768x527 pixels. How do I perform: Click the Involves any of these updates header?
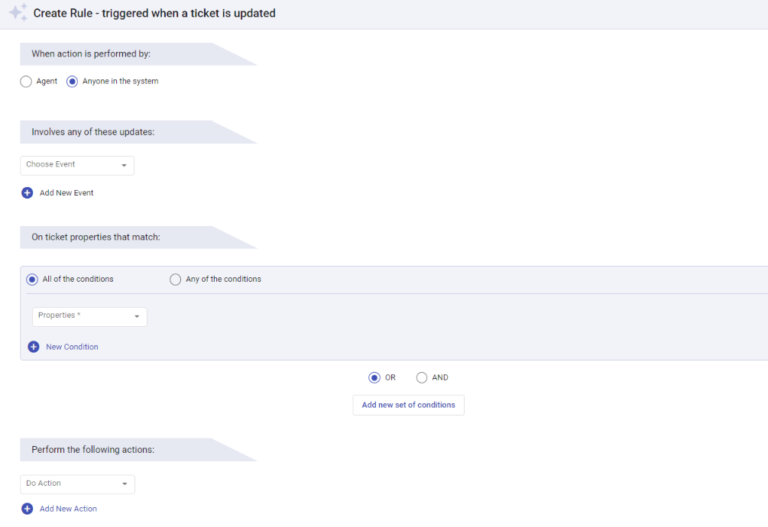click(93, 133)
